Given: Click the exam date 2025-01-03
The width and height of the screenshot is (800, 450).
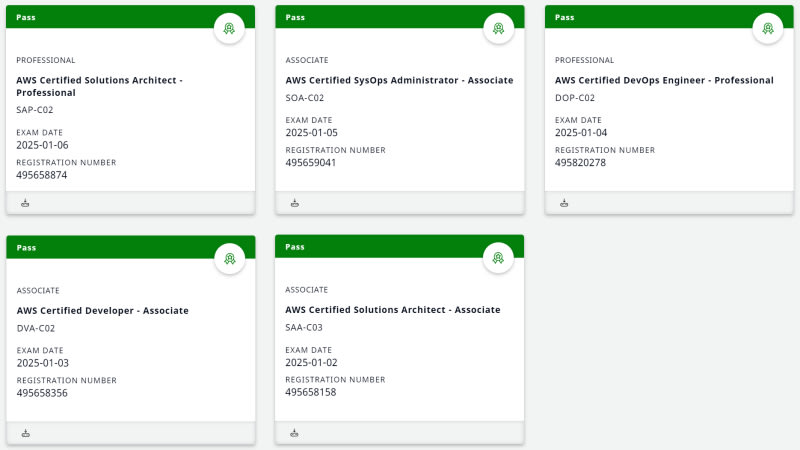Looking at the screenshot, I should click(42, 363).
